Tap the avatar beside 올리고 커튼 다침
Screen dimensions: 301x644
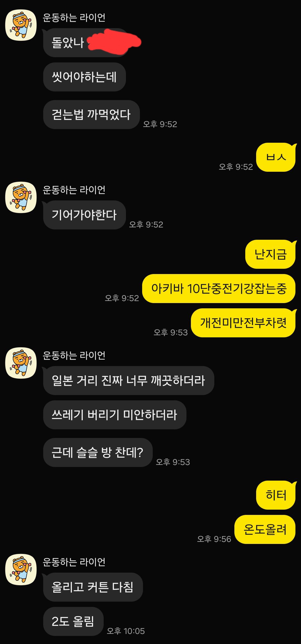(21, 569)
